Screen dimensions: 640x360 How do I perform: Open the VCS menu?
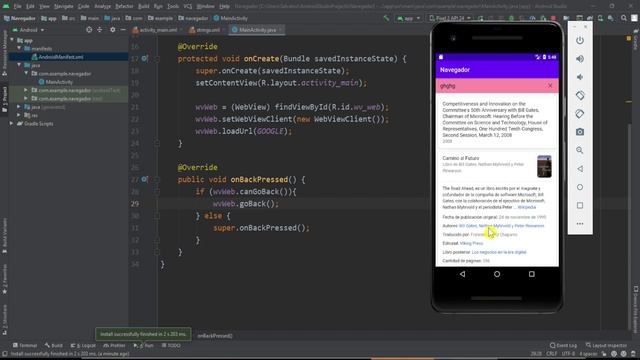pos(187,6)
